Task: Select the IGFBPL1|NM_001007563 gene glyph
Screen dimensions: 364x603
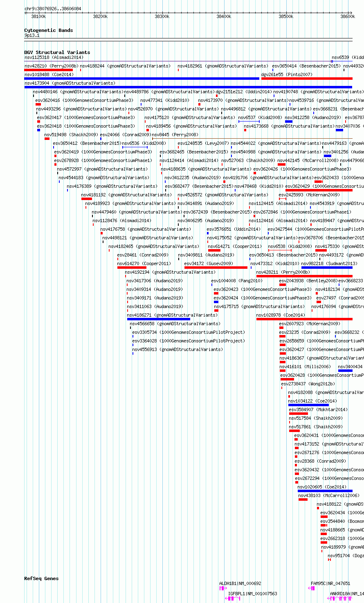Action: [232, 598]
